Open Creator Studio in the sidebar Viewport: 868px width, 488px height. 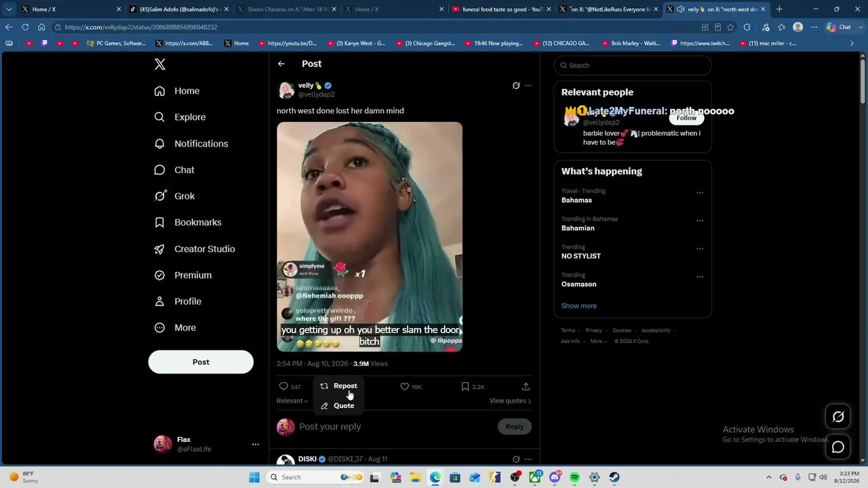coord(194,249)
